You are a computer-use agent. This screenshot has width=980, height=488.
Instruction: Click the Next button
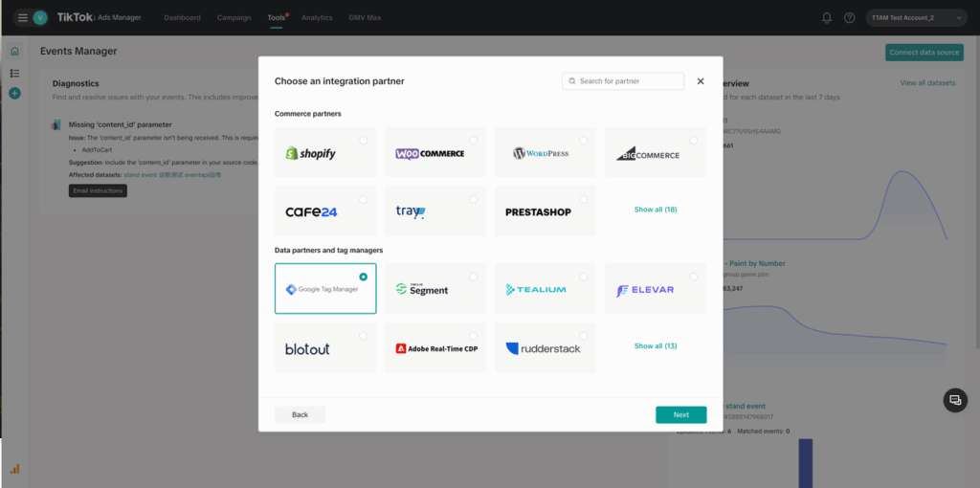coord(681,415)
